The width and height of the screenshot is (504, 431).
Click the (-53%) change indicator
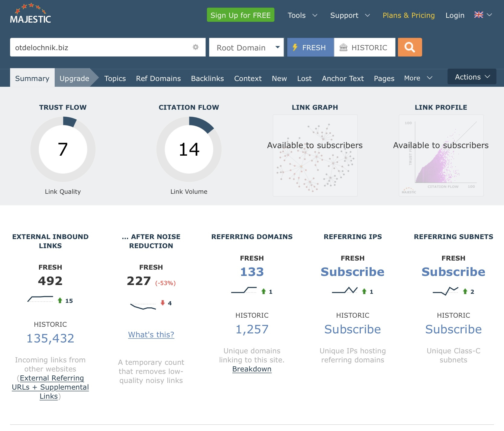click(165, 283)
